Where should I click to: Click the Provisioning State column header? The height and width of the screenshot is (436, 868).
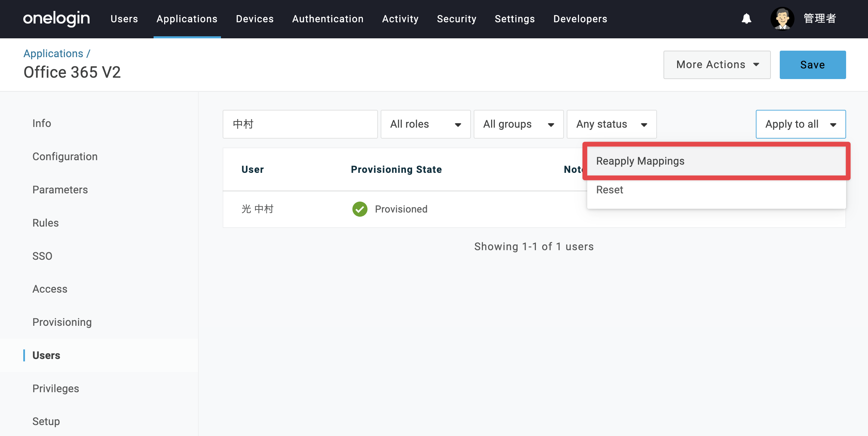(396, 169)
